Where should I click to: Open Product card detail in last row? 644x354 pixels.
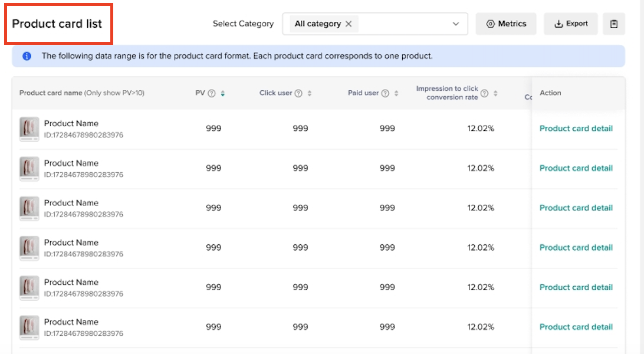click(576, 327)
